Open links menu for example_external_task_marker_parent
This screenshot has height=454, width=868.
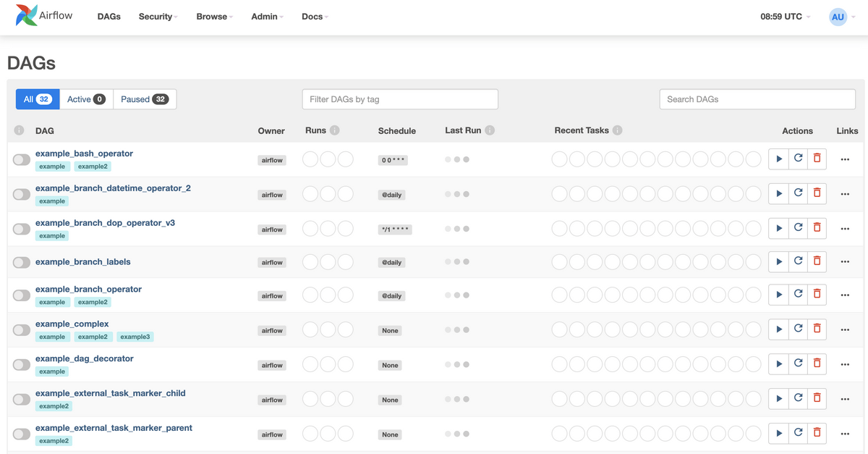click(x=845, y=434)
